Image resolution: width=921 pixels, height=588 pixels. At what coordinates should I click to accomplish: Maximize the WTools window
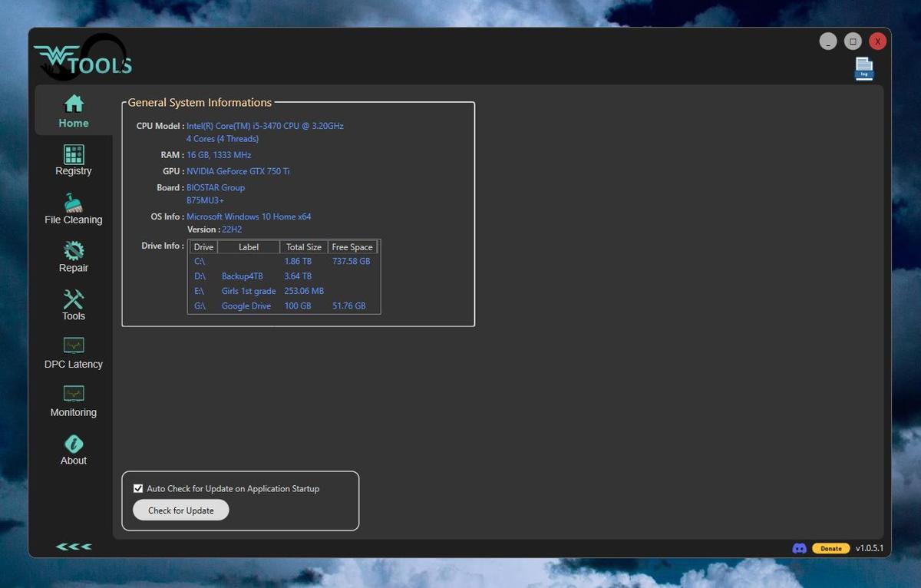click(x=853, y=41)
